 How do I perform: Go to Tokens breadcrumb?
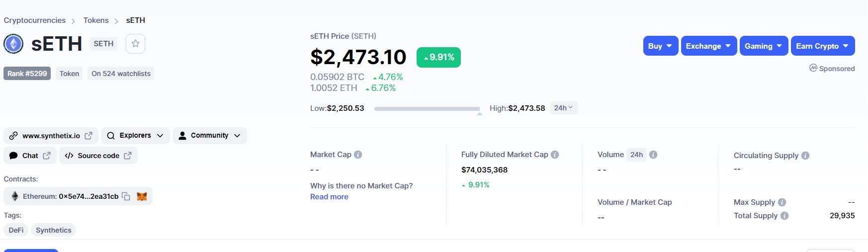pyautogui.click(x=96, y=20)
